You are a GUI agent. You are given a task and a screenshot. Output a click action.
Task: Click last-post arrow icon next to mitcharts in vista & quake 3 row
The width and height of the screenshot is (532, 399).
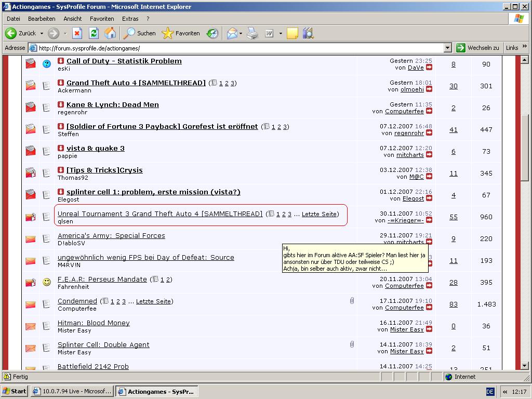(x=429, y=155)
